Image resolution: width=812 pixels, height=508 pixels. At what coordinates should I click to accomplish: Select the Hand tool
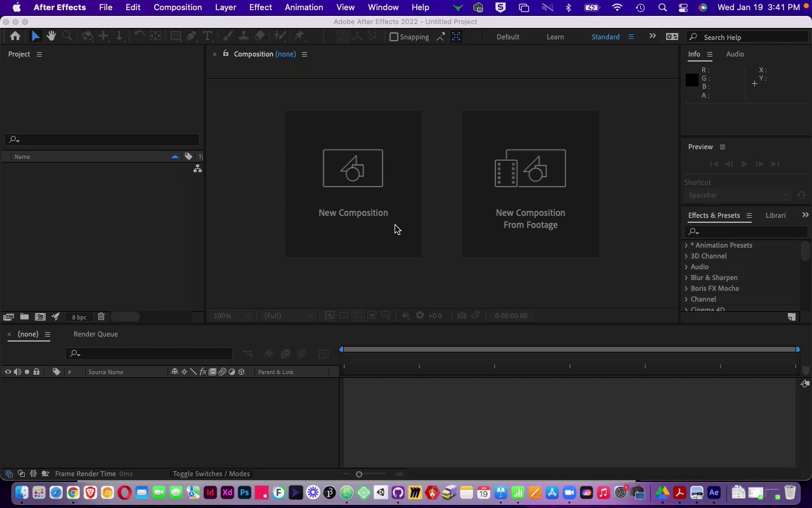click(x=51, y=36)
